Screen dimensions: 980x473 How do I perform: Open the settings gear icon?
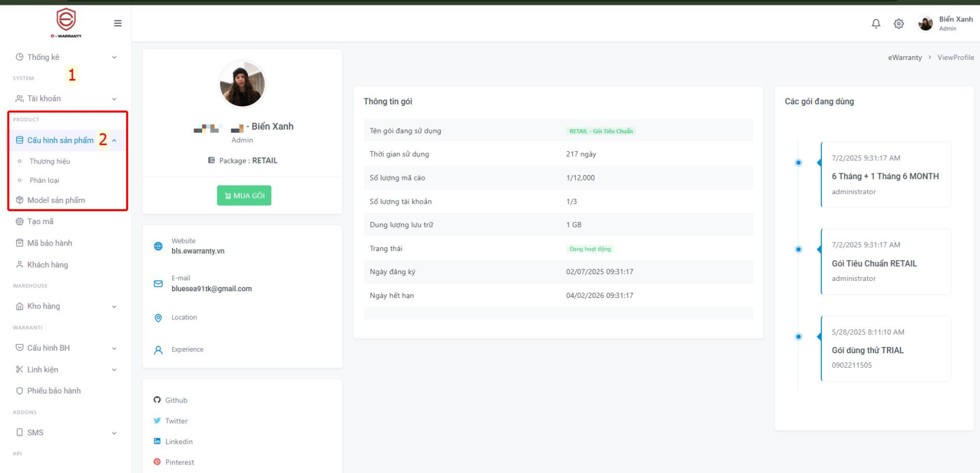pos(899,24)
